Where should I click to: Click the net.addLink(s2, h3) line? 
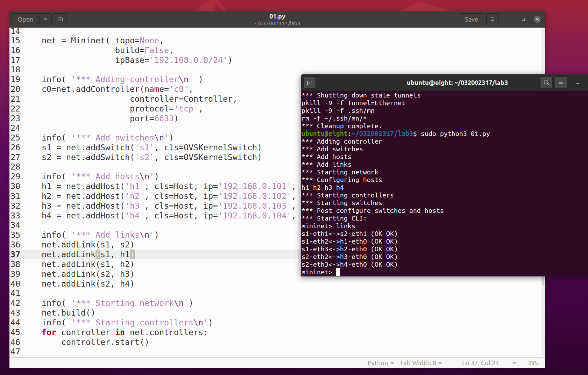pos(88,274)
